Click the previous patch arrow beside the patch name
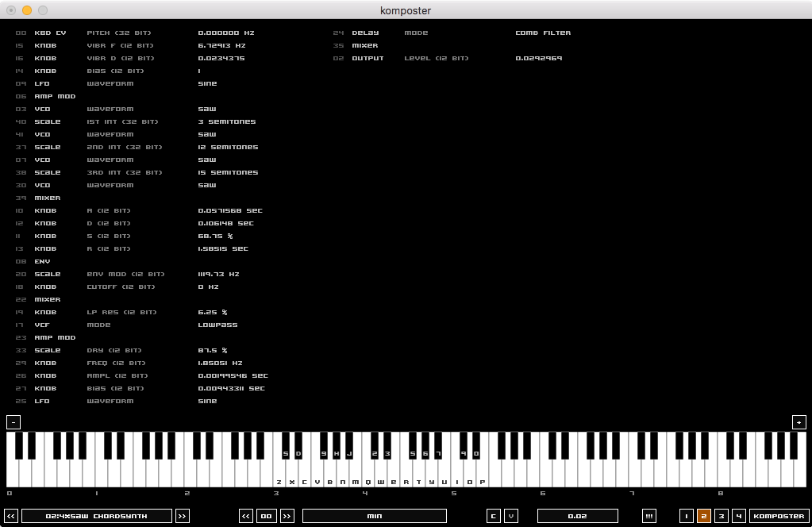 click(11, 516)
